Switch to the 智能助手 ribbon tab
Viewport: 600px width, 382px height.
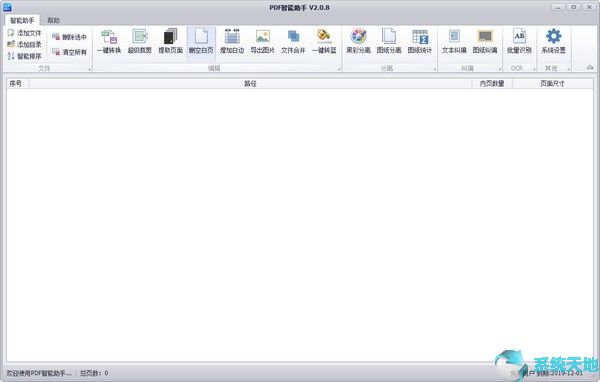[x=22, y=20]
